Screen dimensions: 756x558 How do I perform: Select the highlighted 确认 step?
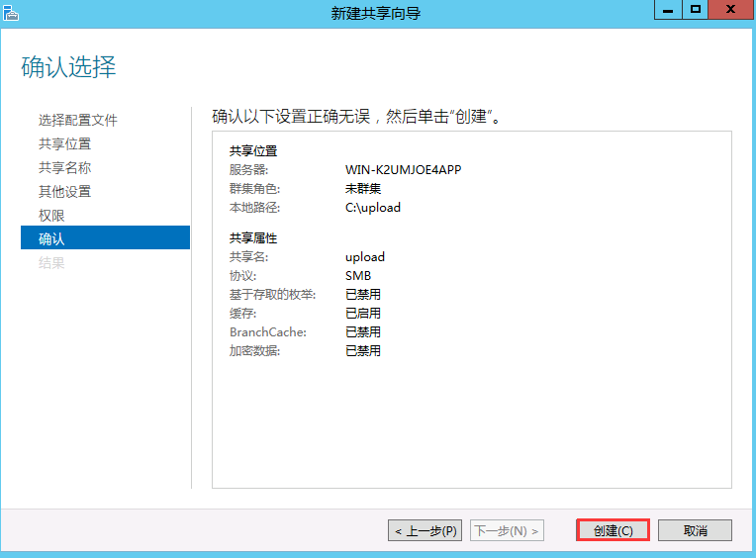point(51,238)
